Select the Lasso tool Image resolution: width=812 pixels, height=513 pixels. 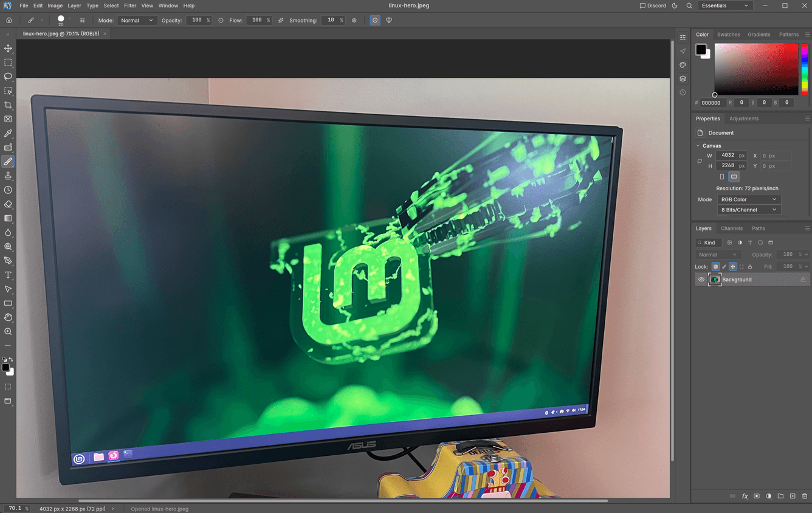pos(8,77)
